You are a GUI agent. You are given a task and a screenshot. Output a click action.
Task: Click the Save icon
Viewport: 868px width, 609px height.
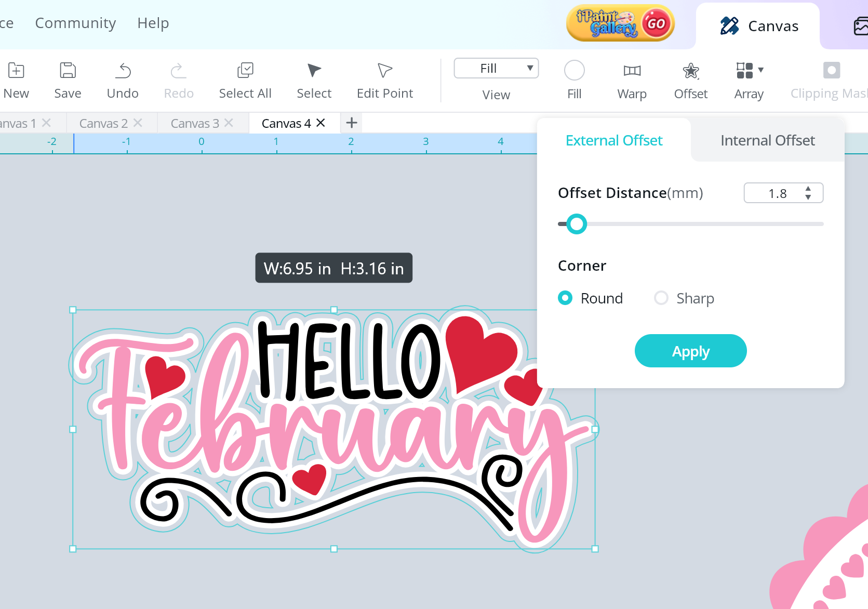point(68,71)
